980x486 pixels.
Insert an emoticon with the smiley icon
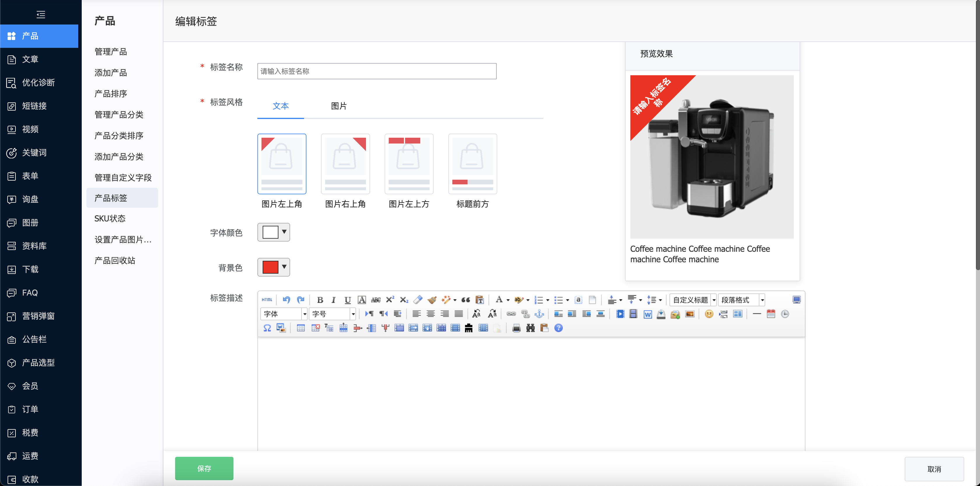(x=709, y=314)
